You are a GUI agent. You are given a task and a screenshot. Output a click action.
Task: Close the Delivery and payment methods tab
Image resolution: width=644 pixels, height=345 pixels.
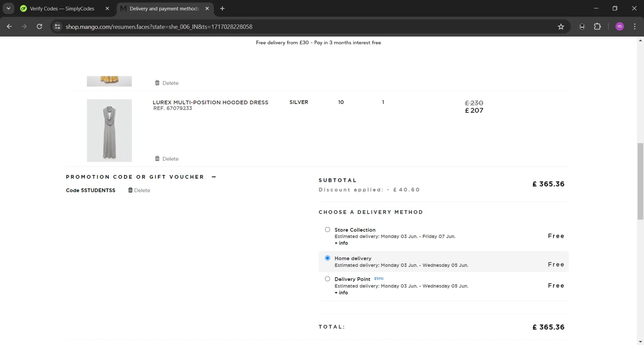207,9
